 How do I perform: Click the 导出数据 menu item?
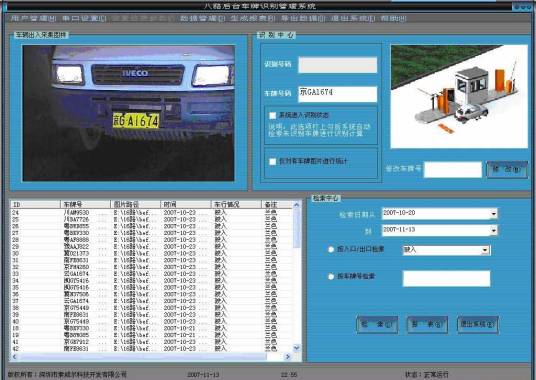[x=303, y=18]
